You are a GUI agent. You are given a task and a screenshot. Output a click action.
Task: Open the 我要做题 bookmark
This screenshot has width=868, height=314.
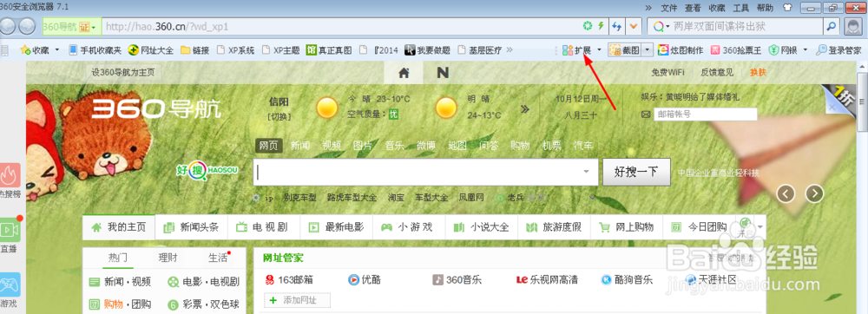pyautogui.click(x=428, y=50)
